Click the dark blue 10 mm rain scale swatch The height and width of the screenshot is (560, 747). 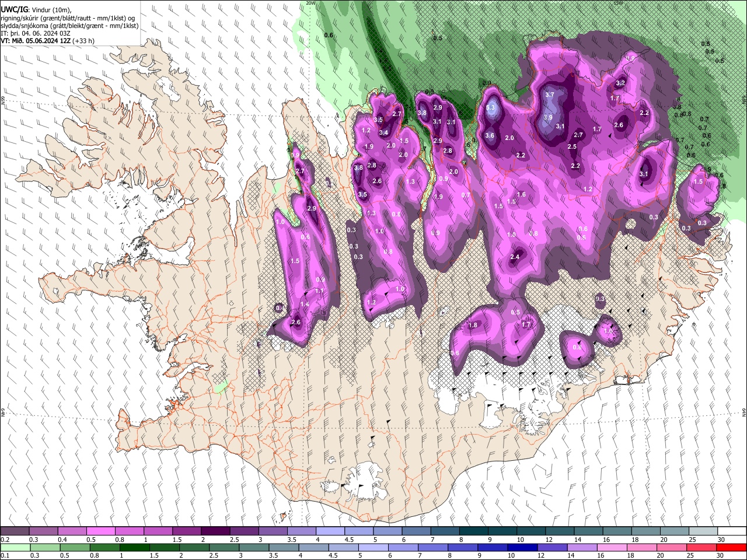(521, 548)
